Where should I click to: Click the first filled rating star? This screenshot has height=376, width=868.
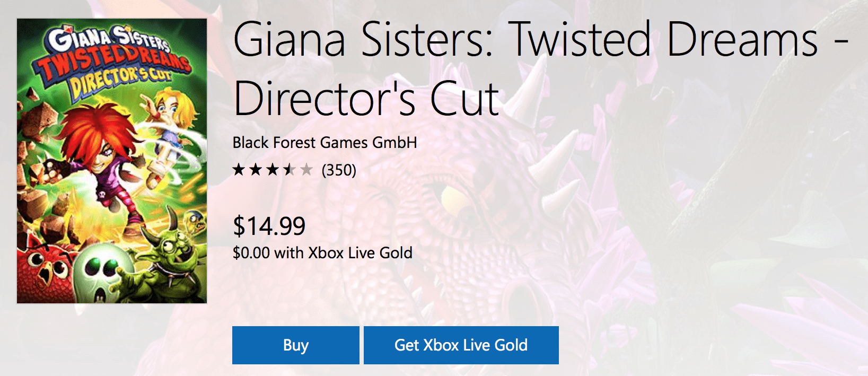(x=239, y=170)
